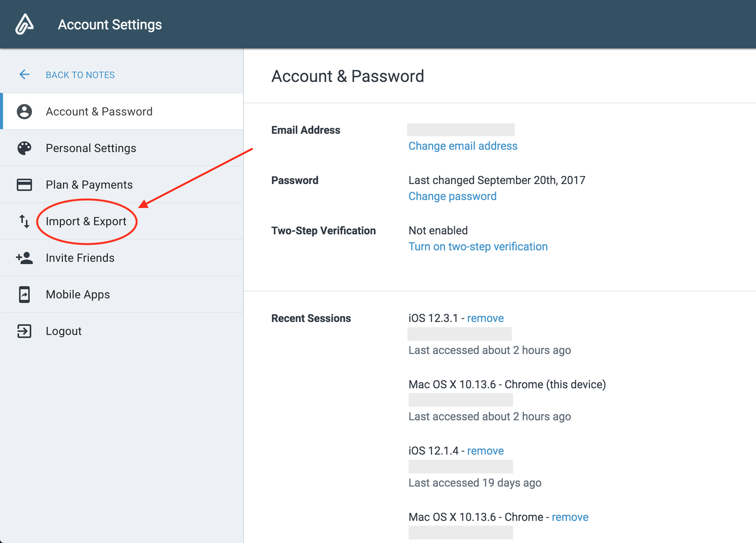Click the add-person Invite Friends icon

[x=24, y=258]
